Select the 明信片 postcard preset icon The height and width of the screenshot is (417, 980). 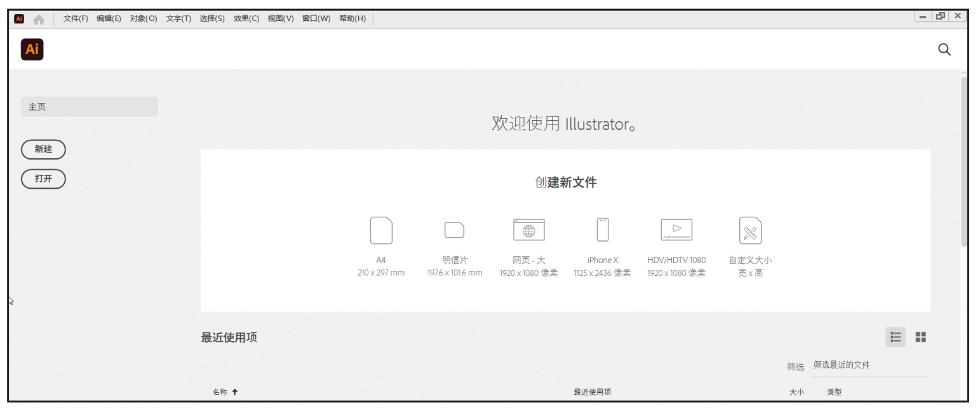click(454, 230)
